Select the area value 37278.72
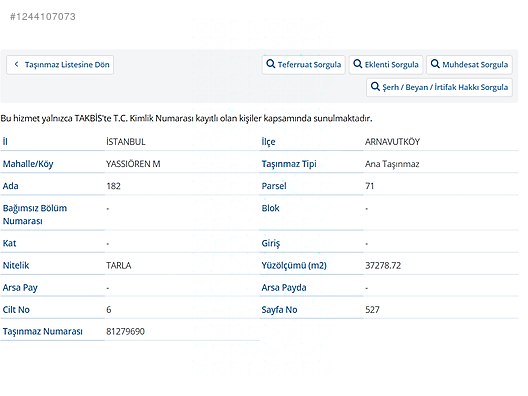 point(383,266)
